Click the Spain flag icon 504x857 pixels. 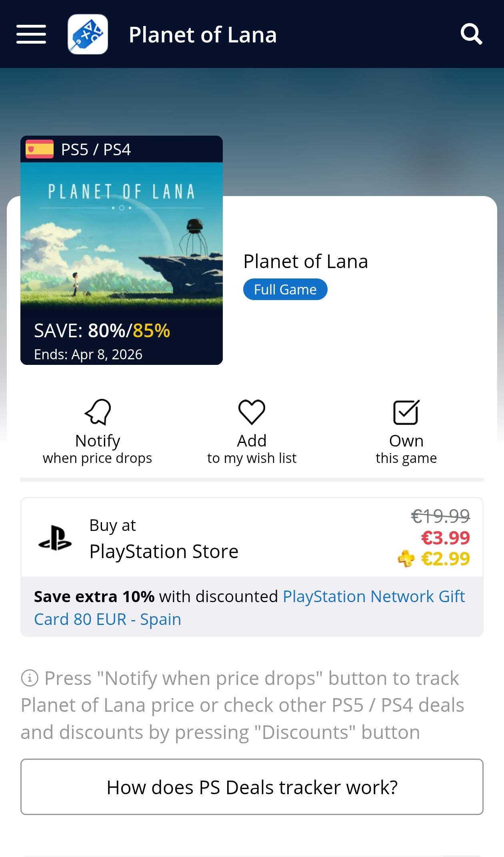point(40,149)
